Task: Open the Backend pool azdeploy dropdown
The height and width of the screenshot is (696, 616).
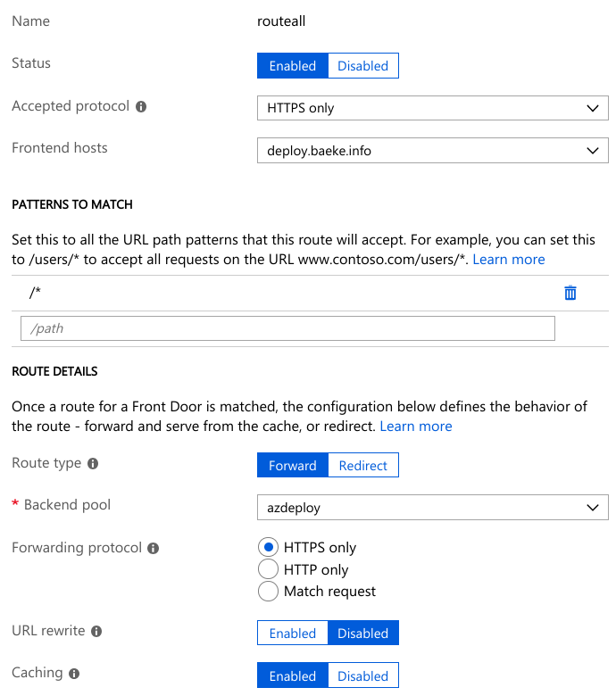Action: click(432, 508)
